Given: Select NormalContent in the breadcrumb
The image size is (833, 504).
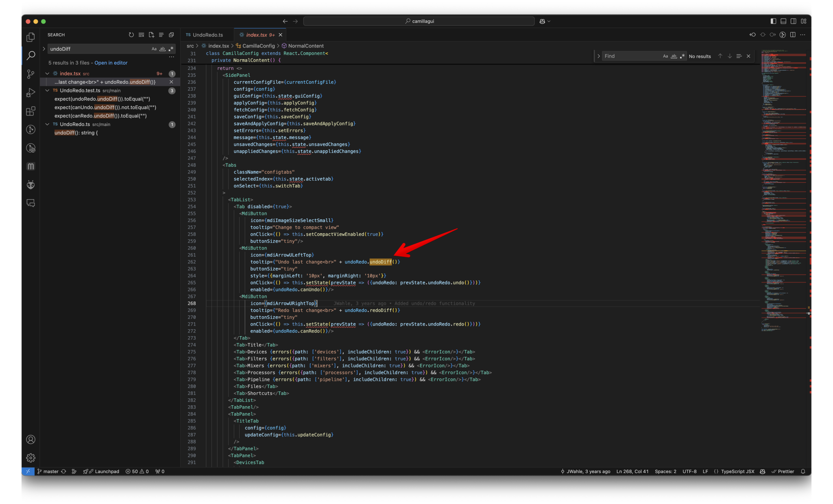Looking at the screenshot, I should [x=305, y=46].
